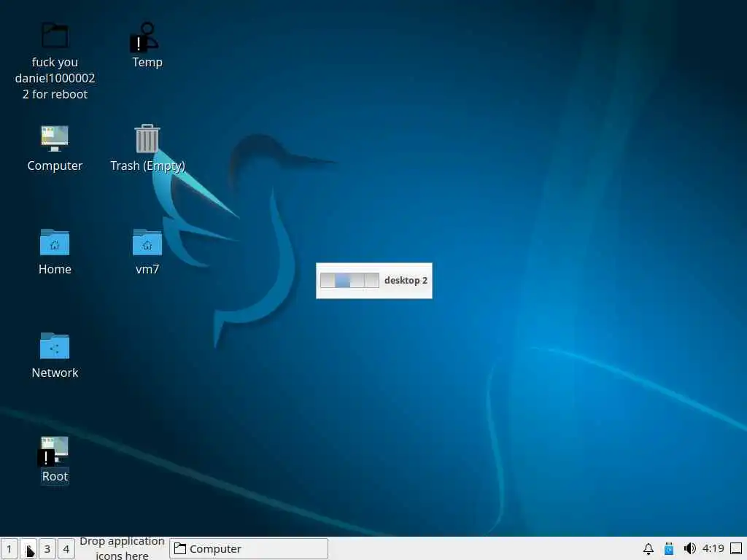Viewport: 747px width, 560px height.
Task: Switch to workspace 1 in pager
Action: click(x=9, y=548)
